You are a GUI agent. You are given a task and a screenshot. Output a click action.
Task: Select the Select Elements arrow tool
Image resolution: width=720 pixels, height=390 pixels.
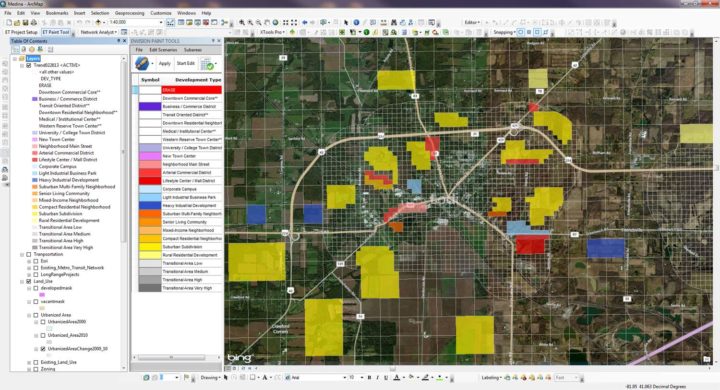(x=346, y=22)
